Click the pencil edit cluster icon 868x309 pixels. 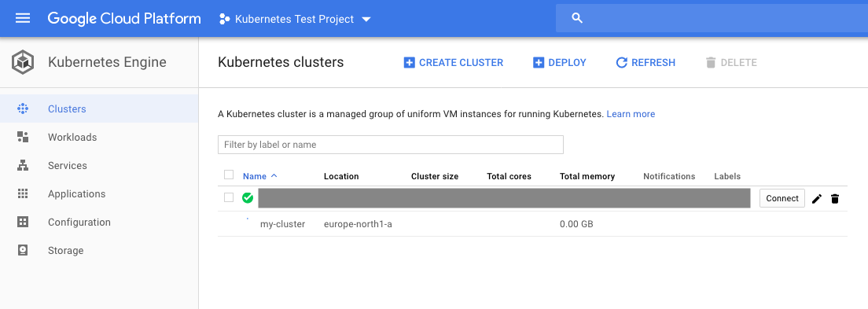817,199
